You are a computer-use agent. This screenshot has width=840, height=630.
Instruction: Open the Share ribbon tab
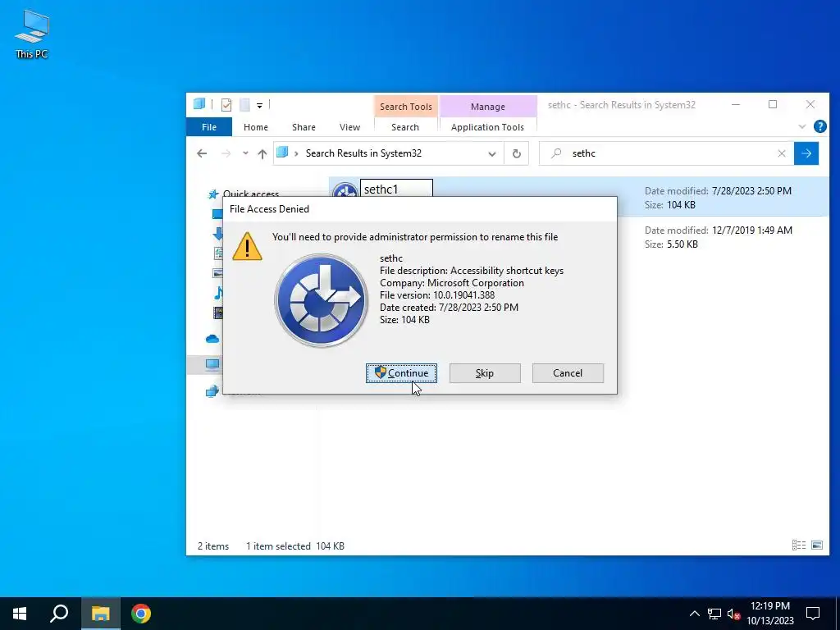click(304, 127)
